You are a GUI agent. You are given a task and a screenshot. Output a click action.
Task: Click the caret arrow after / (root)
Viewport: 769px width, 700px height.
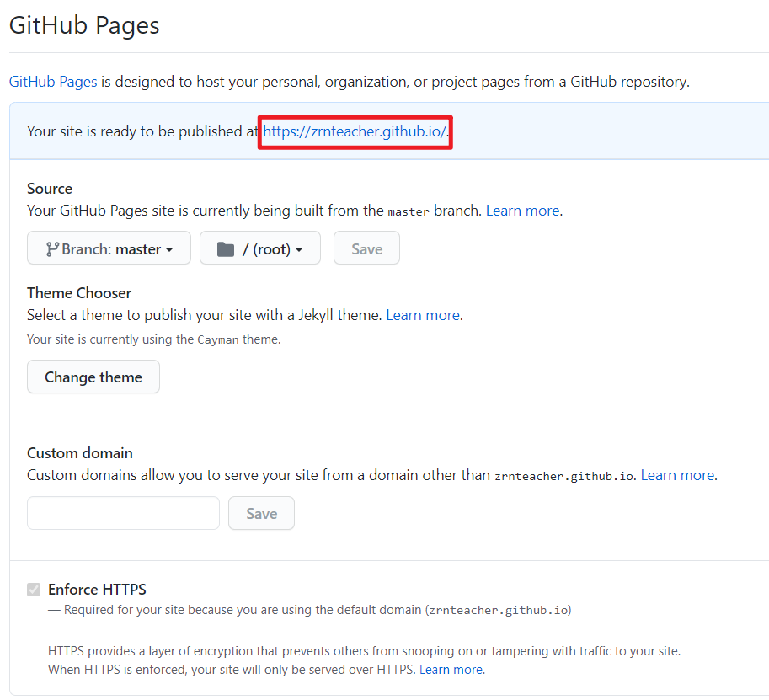[299, 250]
